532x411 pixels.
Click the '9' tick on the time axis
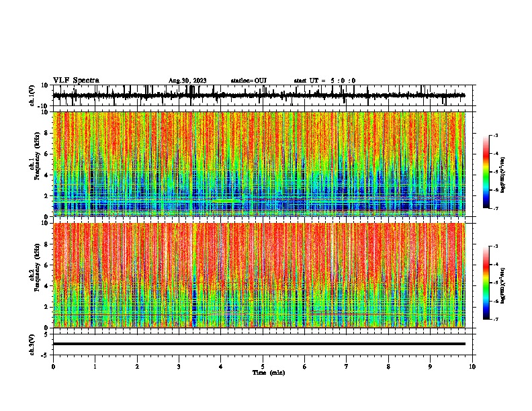[430, 367]
